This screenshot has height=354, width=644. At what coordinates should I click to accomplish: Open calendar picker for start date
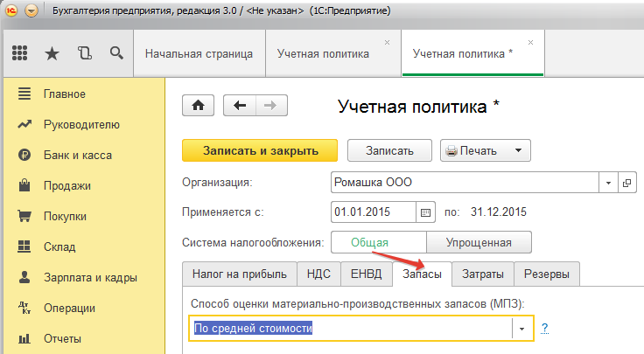426,212
